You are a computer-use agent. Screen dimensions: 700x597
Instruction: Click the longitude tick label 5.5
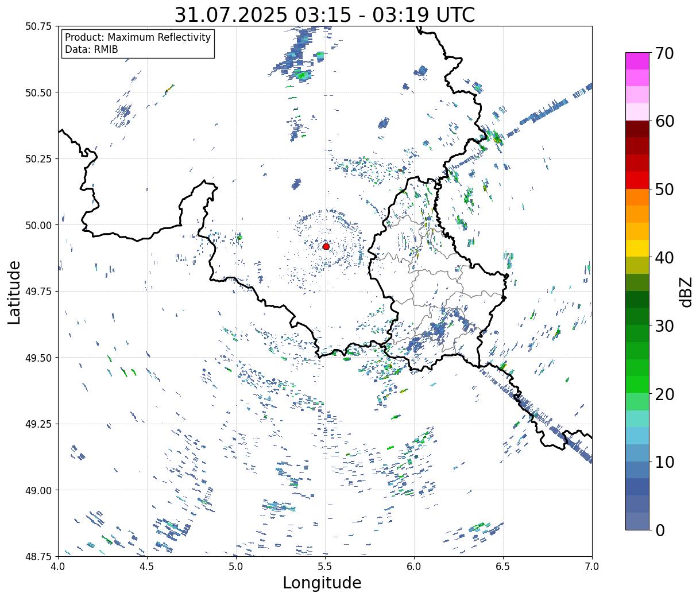click(x=324, y=567)
